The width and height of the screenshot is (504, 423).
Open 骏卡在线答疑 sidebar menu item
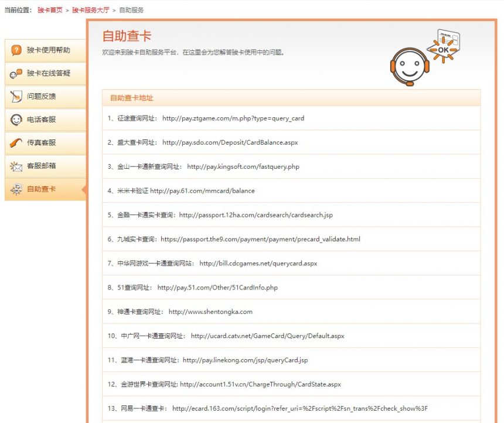(x=46, y=74)
